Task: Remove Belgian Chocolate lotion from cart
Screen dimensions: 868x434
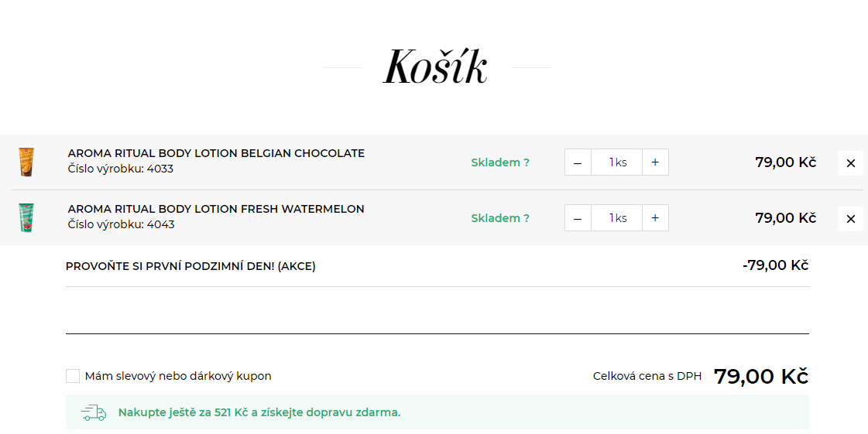Action: (850, 163)
